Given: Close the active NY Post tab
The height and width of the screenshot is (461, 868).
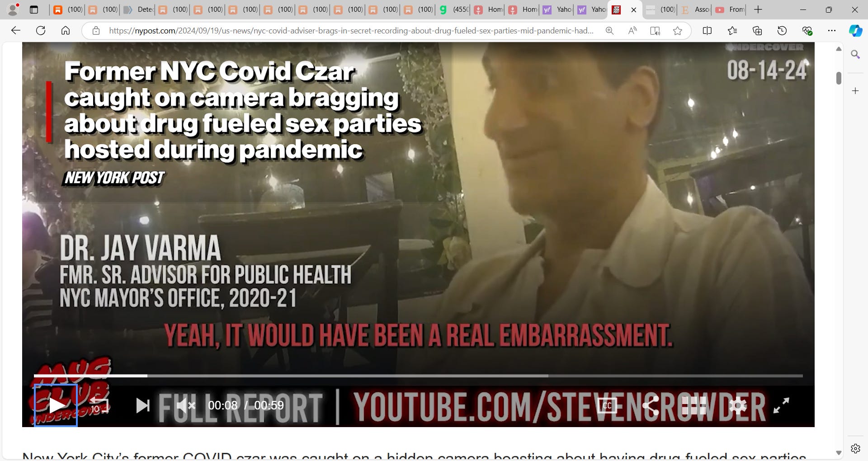Looking at the screenshot, I should tap(634, 9).
